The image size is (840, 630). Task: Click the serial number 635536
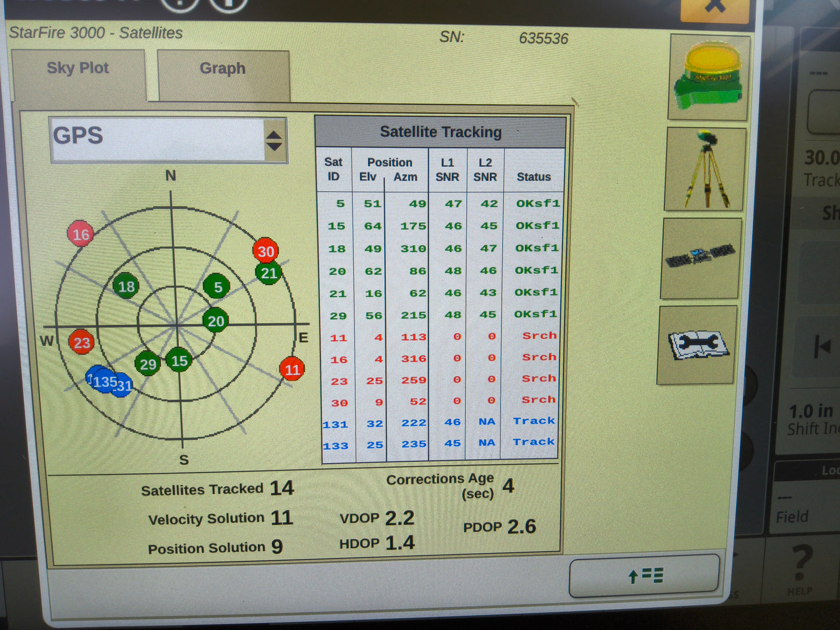[x=544, y=38]
